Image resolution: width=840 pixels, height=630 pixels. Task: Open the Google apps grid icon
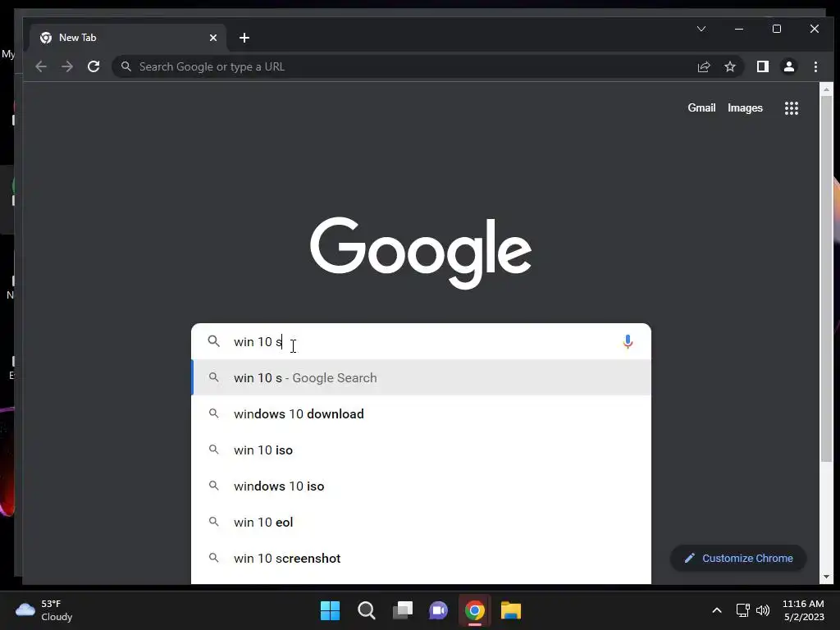pos(792,108)
